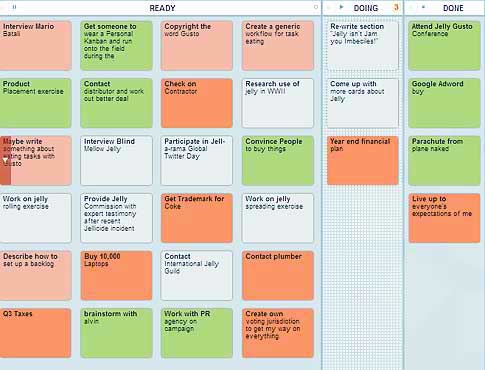485x370 pixels.
Task: Select the Buy 10,000 Laptops card
Action: (x=116, y=275)
